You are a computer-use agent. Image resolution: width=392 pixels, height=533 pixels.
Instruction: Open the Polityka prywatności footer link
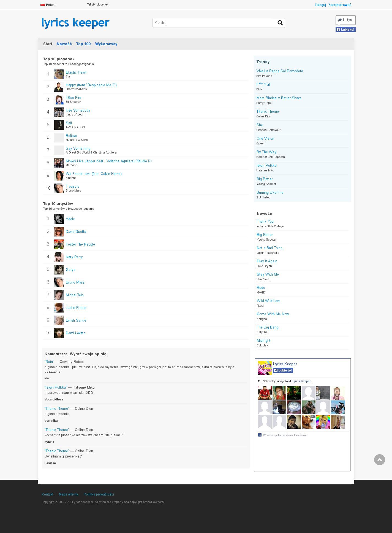pyautogui.click(x=99, y=494)
